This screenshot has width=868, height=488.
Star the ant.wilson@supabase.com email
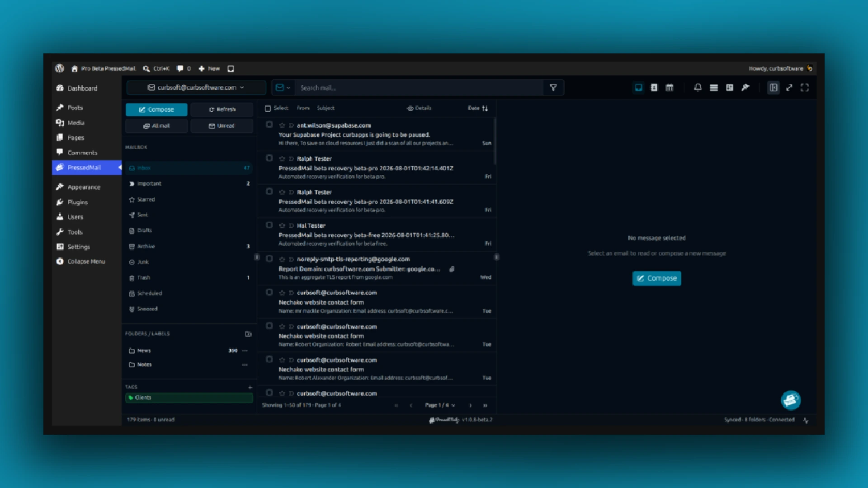(282, 126)
